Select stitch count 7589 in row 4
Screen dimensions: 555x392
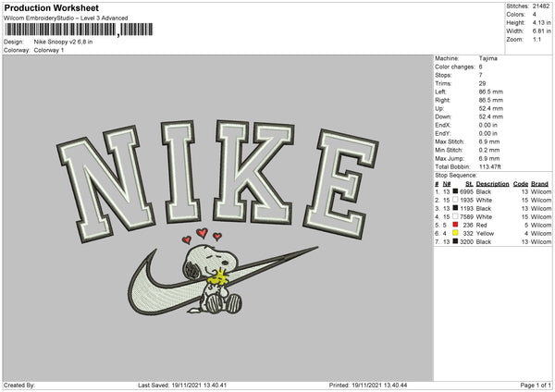click(466, 217)
